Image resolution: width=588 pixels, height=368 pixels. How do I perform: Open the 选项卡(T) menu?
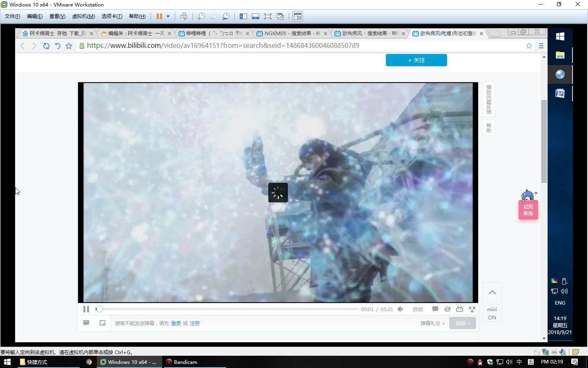(112, 16)
